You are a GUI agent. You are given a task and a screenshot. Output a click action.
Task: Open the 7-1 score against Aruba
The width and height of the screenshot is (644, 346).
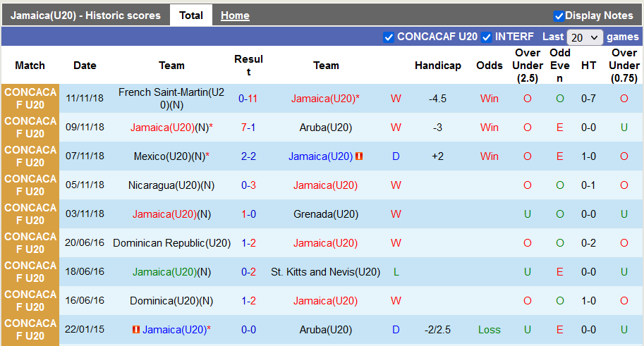248,128
